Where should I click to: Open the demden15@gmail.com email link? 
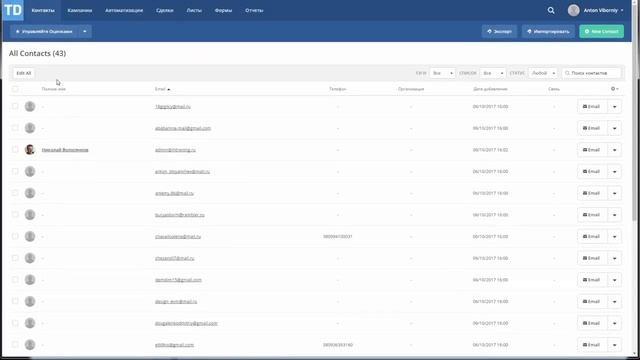click(x=178, y=280)
